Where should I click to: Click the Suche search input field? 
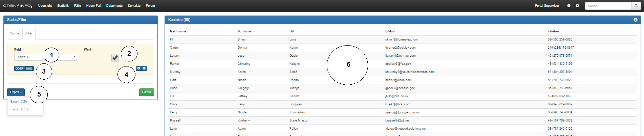(608, 6)
